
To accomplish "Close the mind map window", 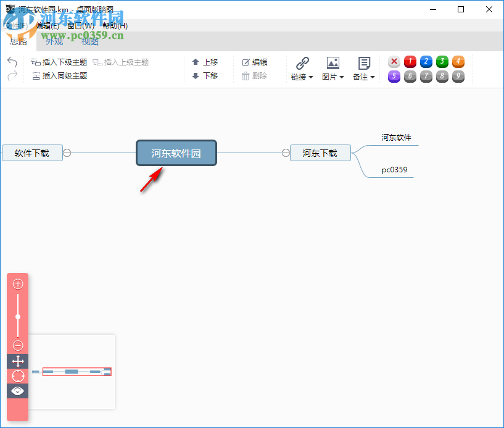I will click(x=489, y=10).
